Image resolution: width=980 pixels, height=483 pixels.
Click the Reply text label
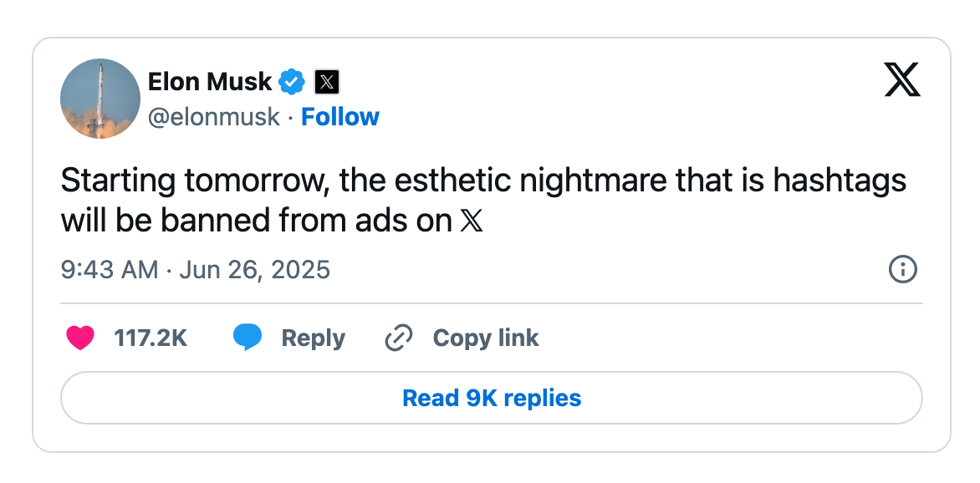pos(313,338)
